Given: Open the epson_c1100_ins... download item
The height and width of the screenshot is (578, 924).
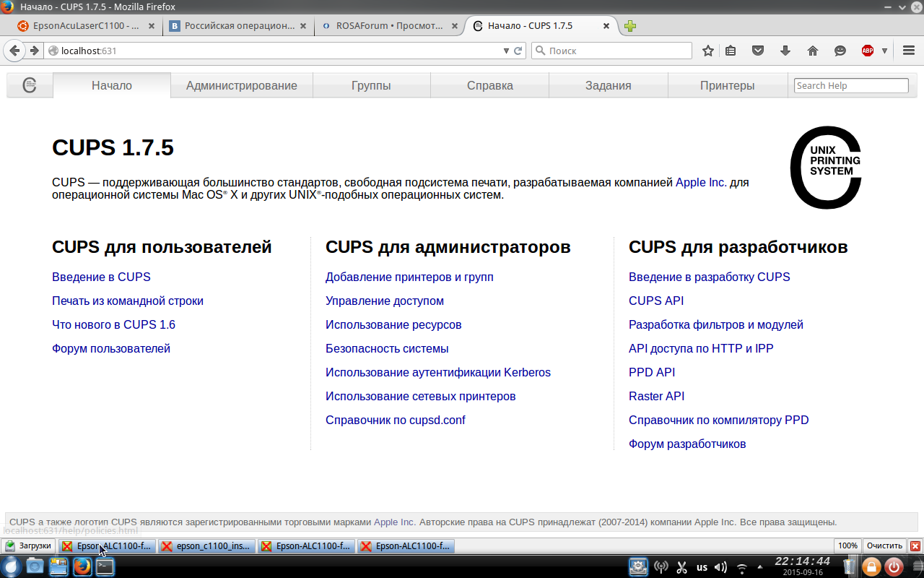Looking at the screenshot, I should [207, 546].
